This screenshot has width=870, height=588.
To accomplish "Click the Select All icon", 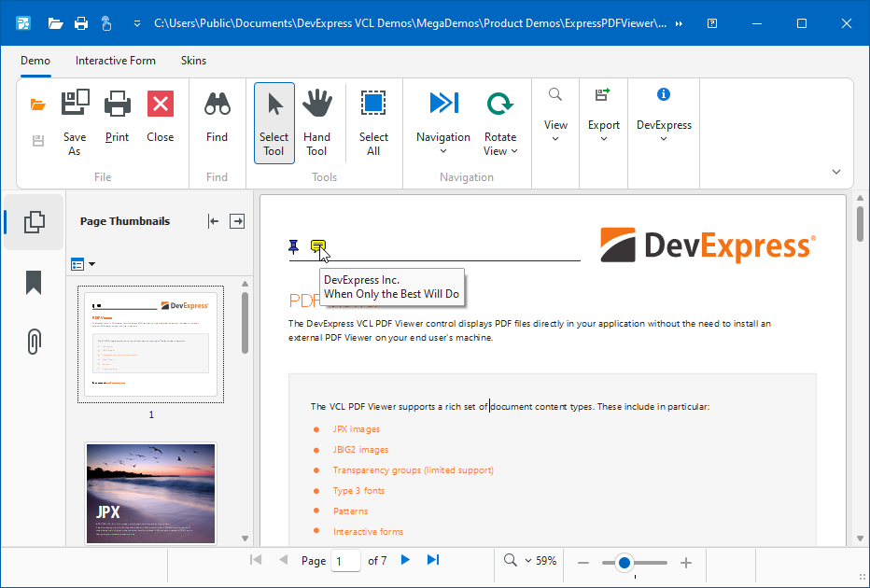I will tap(373, 105).
